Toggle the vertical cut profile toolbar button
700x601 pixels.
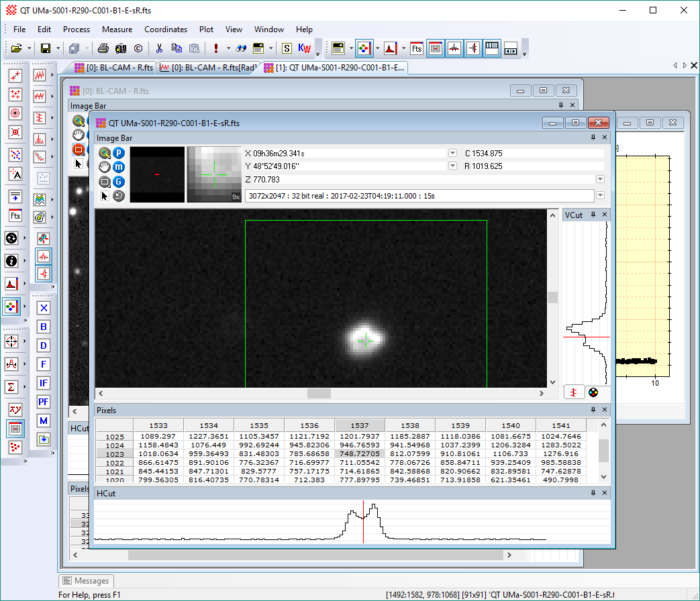pos(473,48)
